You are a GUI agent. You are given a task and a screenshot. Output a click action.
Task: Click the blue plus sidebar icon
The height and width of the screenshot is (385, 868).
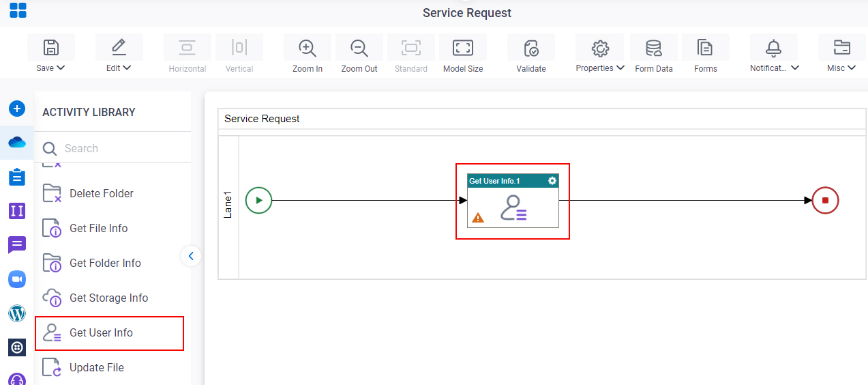coord(17,109)
